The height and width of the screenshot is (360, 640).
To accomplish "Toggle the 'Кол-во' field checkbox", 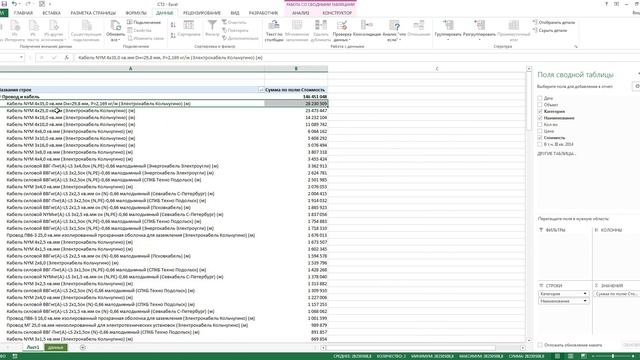I will [540, 124].
